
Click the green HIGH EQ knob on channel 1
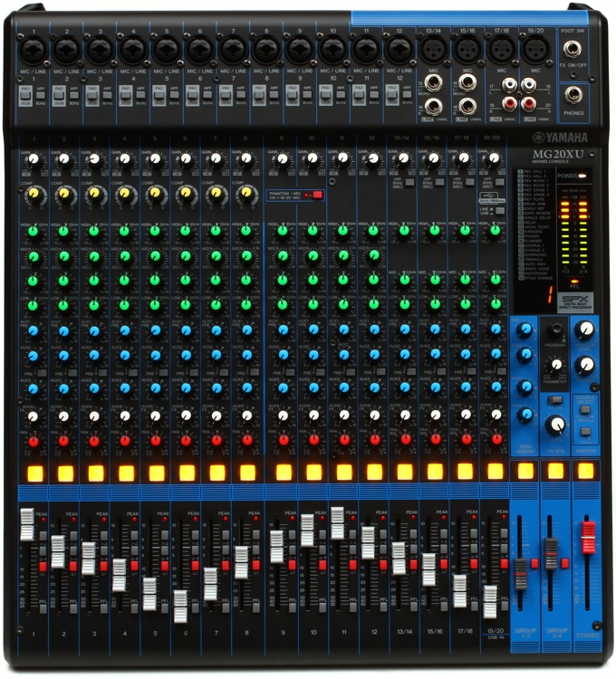point(33,231)
